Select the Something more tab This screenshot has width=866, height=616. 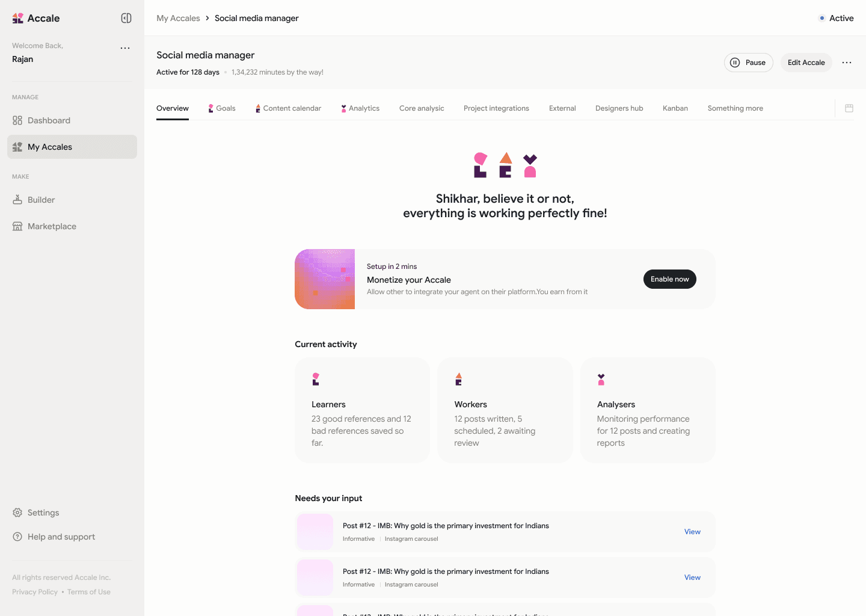pos(735,108)
